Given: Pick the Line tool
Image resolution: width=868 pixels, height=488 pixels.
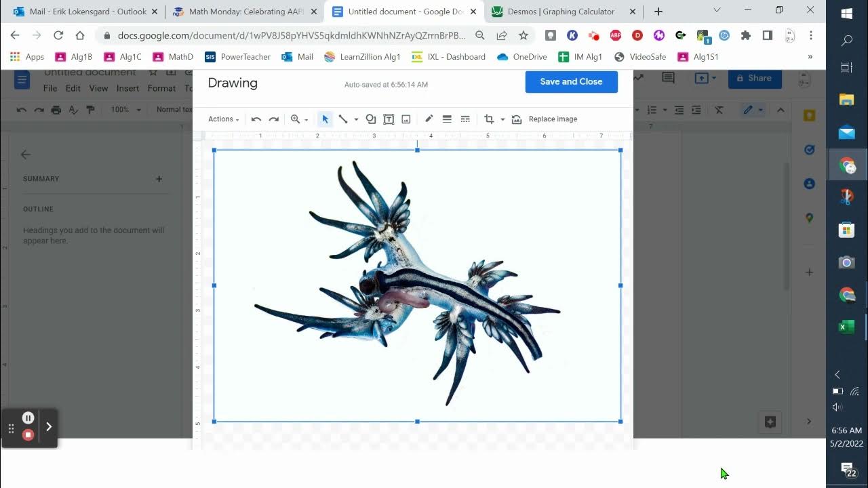Looking at the screenshot, I should [x=343, y=119].
